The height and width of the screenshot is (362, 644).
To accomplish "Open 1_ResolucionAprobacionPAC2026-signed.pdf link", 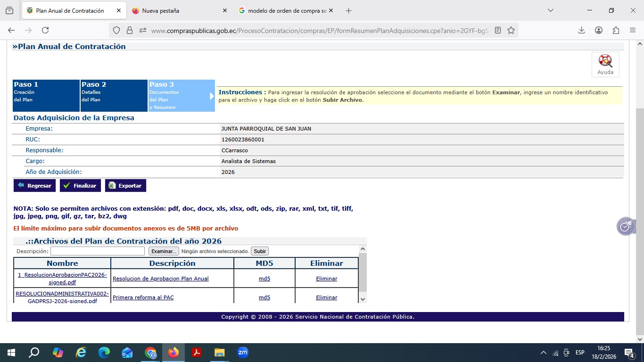I will click(62, 279).
